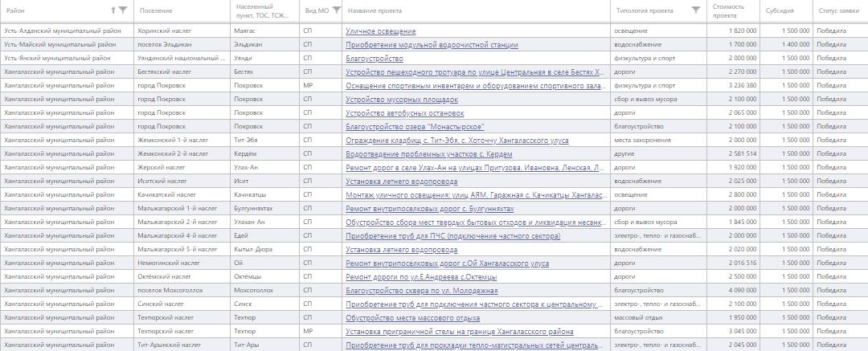Click the Бестяхский наслег cell
This screenshot has width=868, height=351.
click(x=182, y=72)
